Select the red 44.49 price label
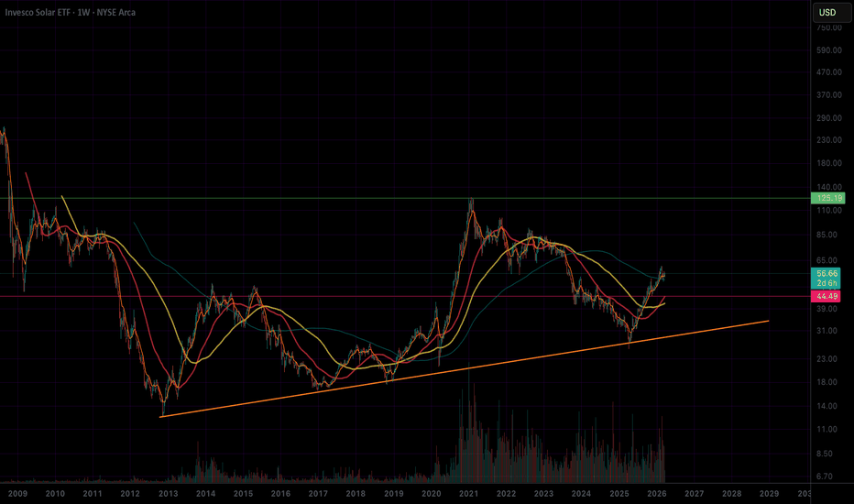This screenshot has height=504, width=854. click(827, 296)
